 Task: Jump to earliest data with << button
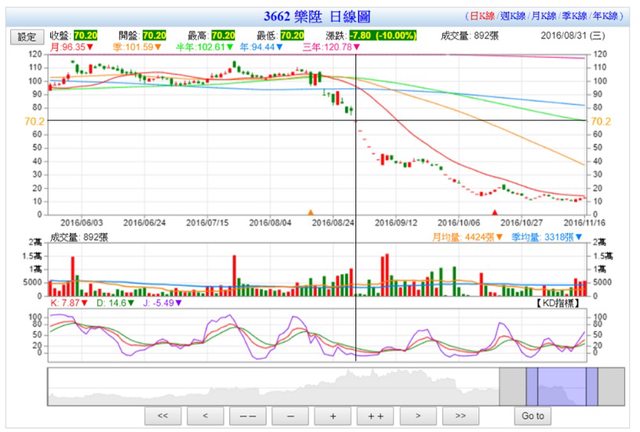point(163,415)
